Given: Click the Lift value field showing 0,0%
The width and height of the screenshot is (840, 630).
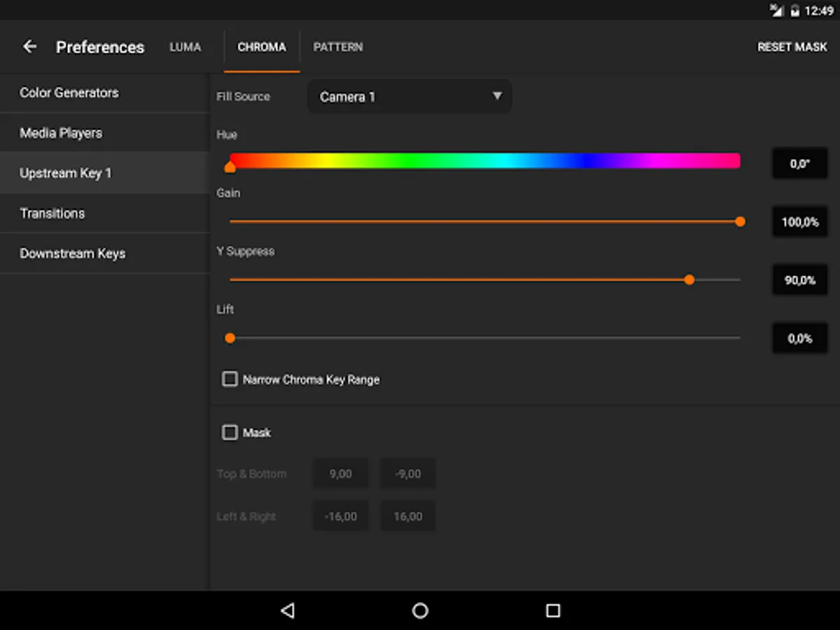Looking at the screenshot, I should [x=799, y=339].
